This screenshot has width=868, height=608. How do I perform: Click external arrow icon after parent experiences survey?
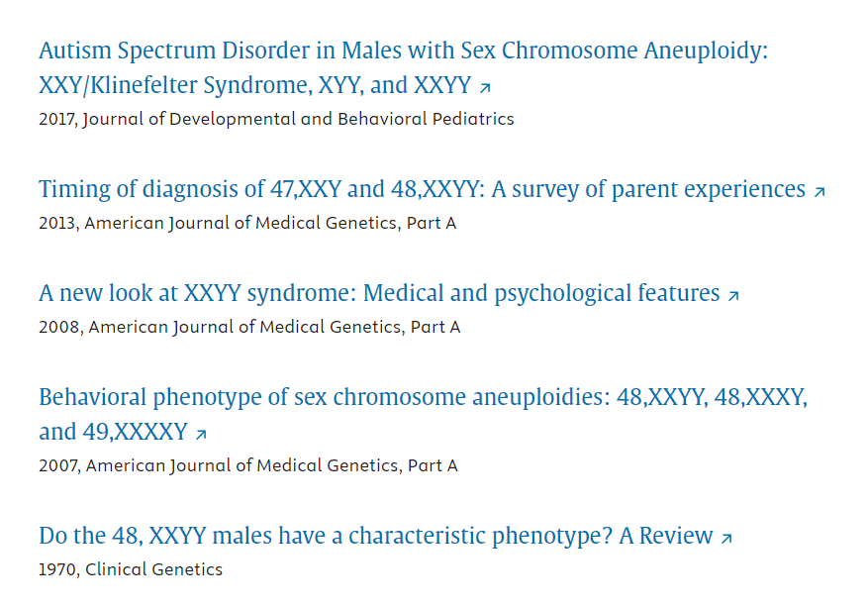(820, 191)
